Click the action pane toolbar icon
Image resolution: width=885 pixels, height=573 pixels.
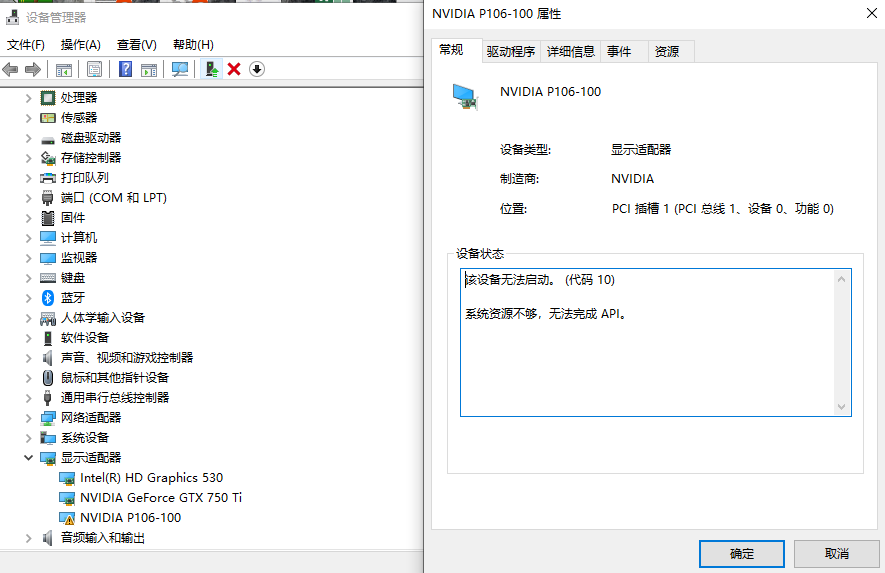coord(149,69)
